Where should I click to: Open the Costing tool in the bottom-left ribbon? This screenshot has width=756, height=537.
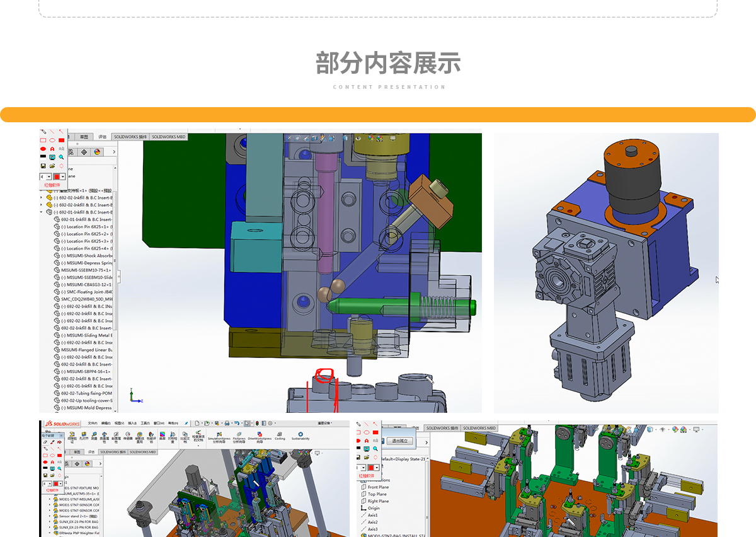click(280, 436)
